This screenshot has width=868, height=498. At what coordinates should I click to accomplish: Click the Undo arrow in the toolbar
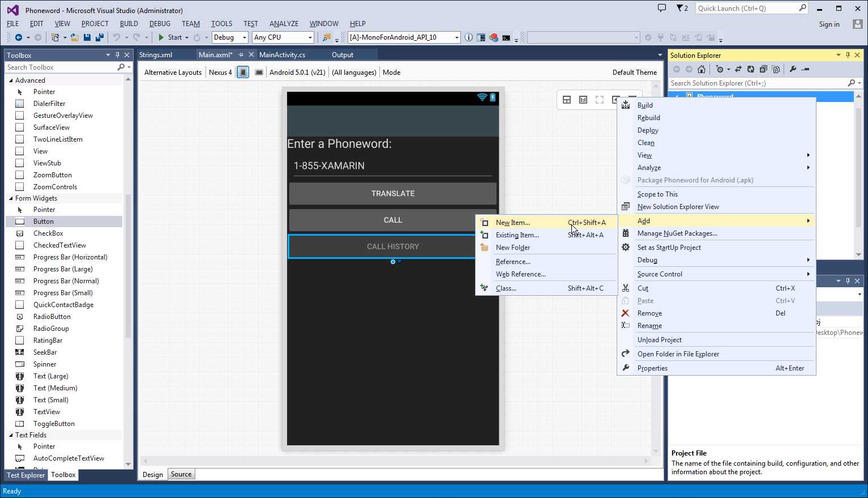[117, 37]
